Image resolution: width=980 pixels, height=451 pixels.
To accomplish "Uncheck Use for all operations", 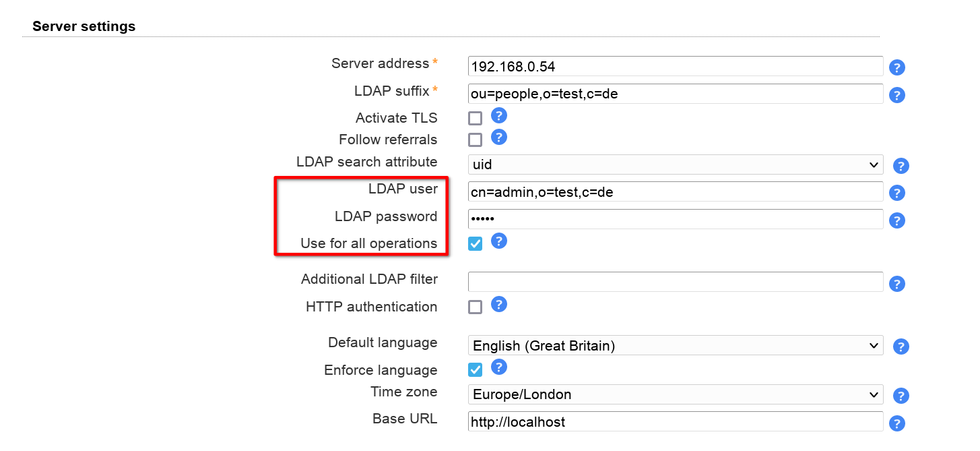I will click(x=476, y=244).
